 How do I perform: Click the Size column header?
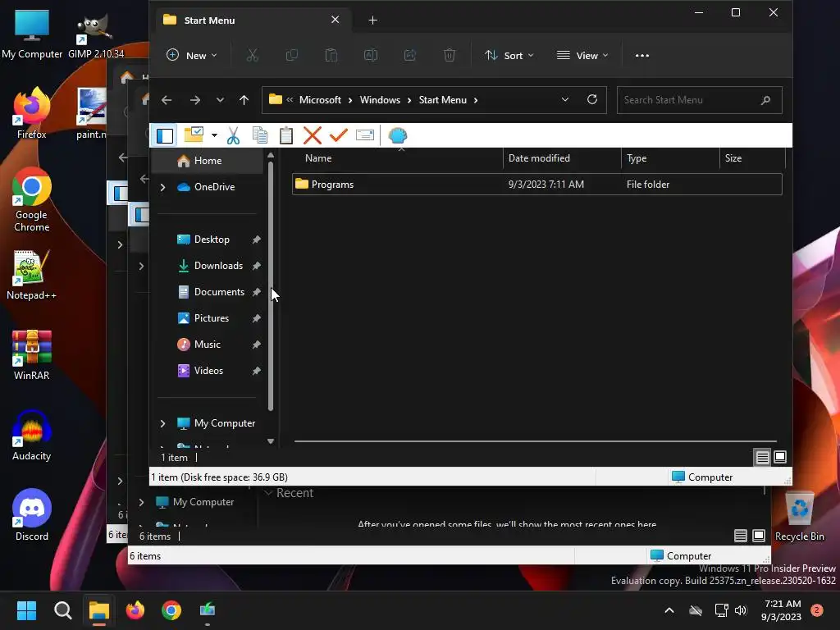coord(752,158)
